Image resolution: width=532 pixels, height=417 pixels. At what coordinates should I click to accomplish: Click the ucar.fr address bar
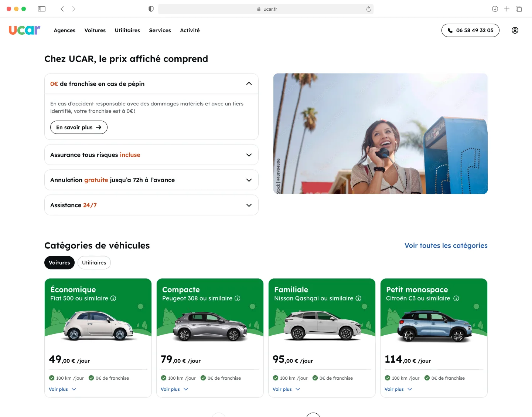(x=266, y=9)
